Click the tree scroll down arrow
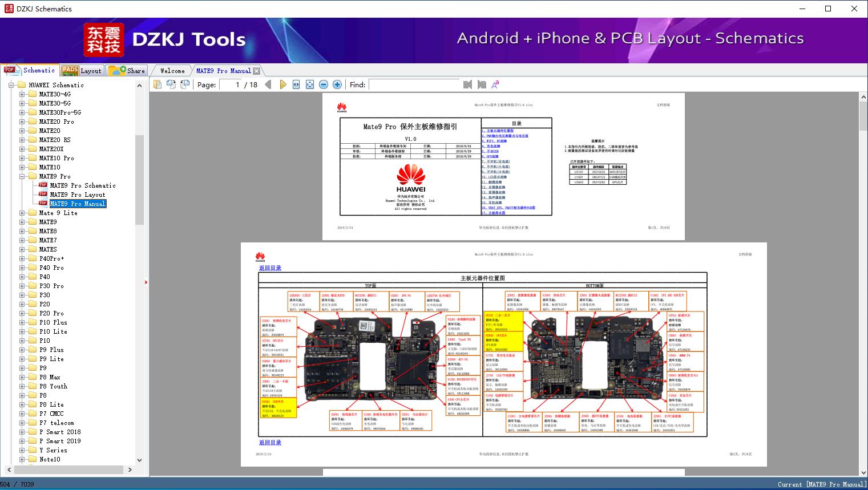Screen dimensions: 868x490 [x=139, y=460]
